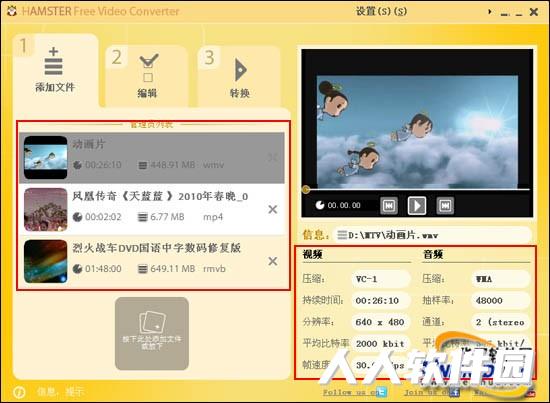
Task: Click the size icon beside 6.77 MB
Action: (142, 217)
